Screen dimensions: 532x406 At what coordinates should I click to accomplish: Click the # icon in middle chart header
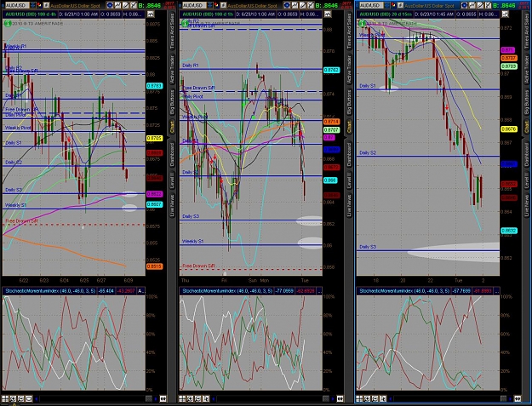223,5
